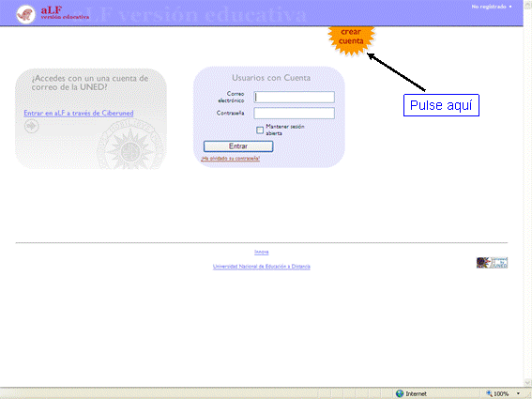Click the zoom magnifier showing 100%
This screenshot has width=532, height=399.
click(489, 393)
